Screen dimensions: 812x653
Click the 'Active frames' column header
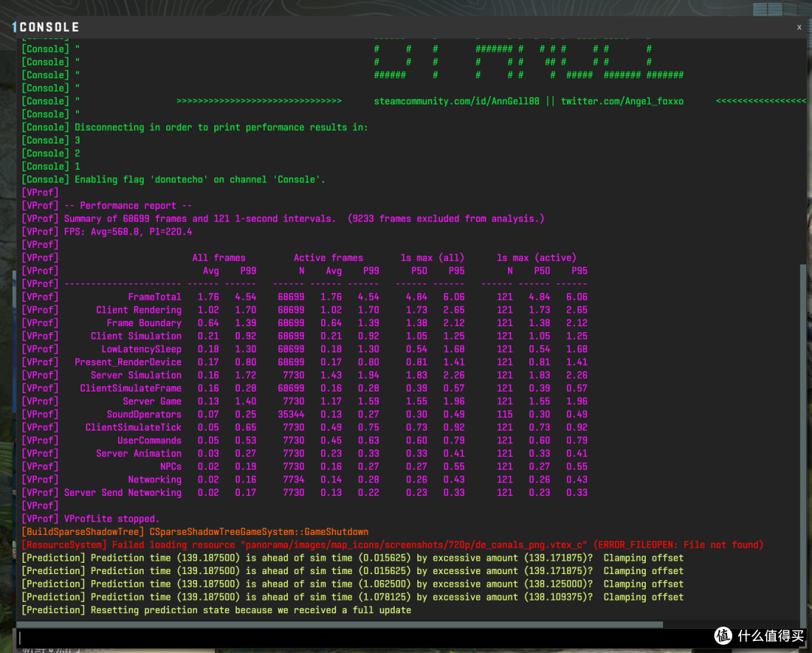(329, 258)
